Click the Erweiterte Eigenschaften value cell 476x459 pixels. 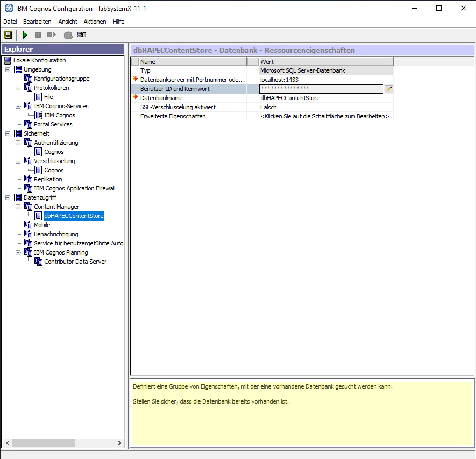325,116
